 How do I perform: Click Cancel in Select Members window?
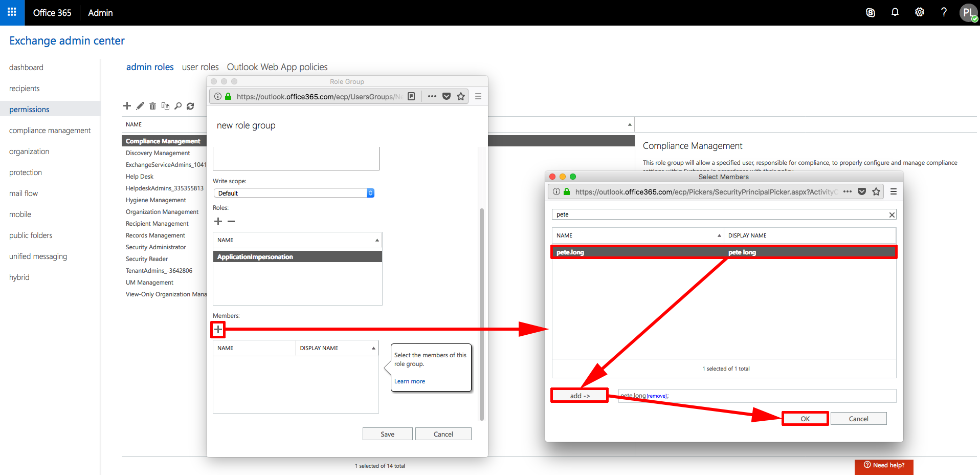tap(858, 419)
